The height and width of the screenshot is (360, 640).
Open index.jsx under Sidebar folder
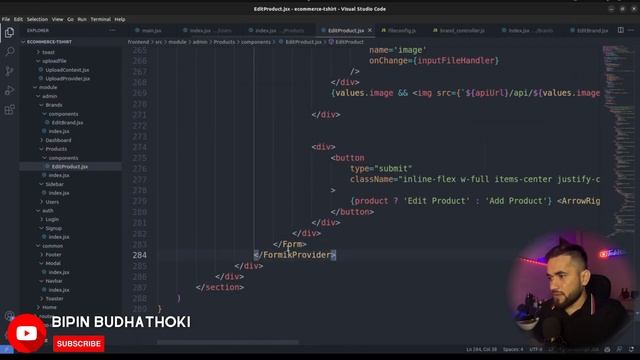point(59,193)
